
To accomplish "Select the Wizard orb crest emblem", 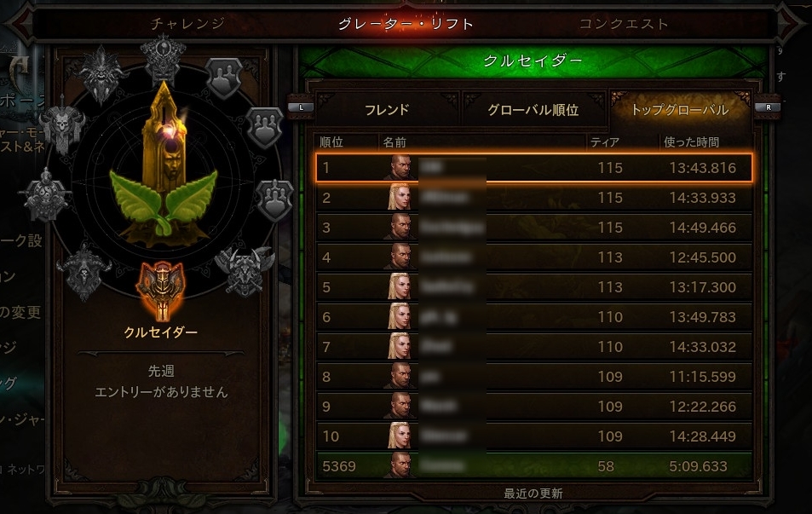I will 163,58.
